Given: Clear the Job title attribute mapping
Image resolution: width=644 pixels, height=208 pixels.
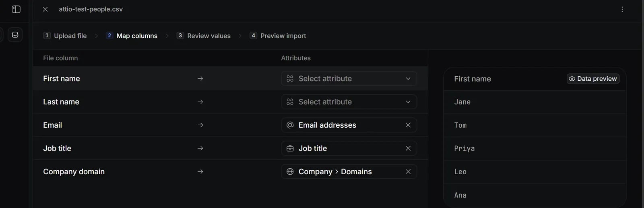Looking at the screenshot, I should (408, 149).
